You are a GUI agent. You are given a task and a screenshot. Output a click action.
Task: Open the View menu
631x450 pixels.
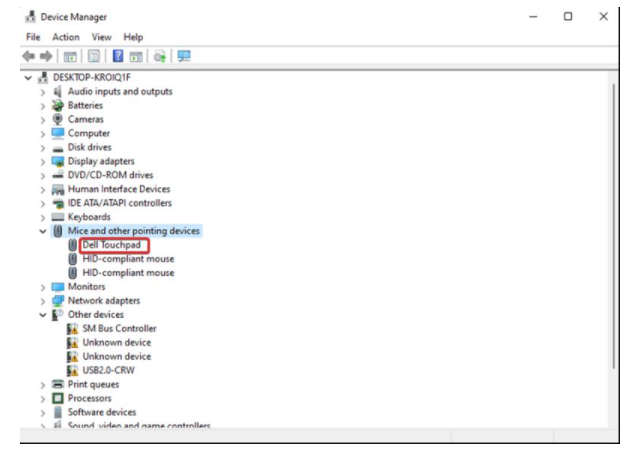point(101,38)
